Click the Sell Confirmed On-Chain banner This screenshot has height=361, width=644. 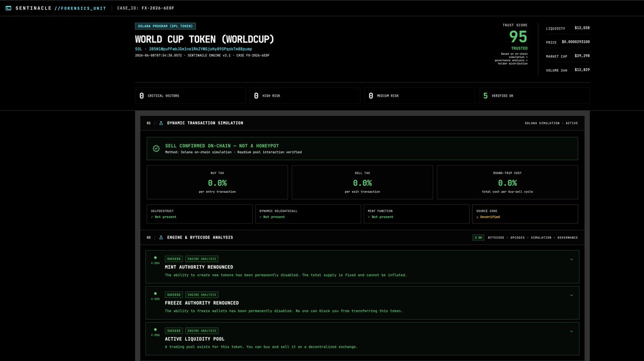pyautogui.click(x=362, y=149)
